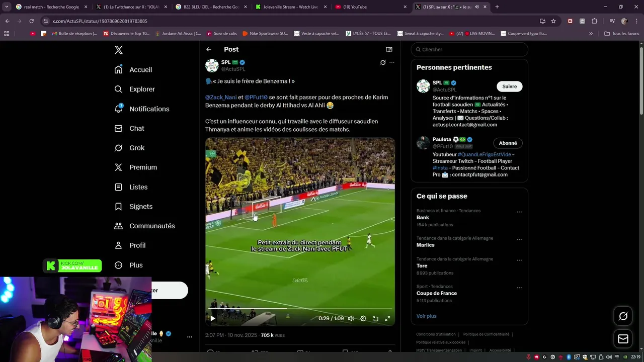644x362 pixels.
Task: Open Signets bookmarks
Action: (x=133, y=207)
